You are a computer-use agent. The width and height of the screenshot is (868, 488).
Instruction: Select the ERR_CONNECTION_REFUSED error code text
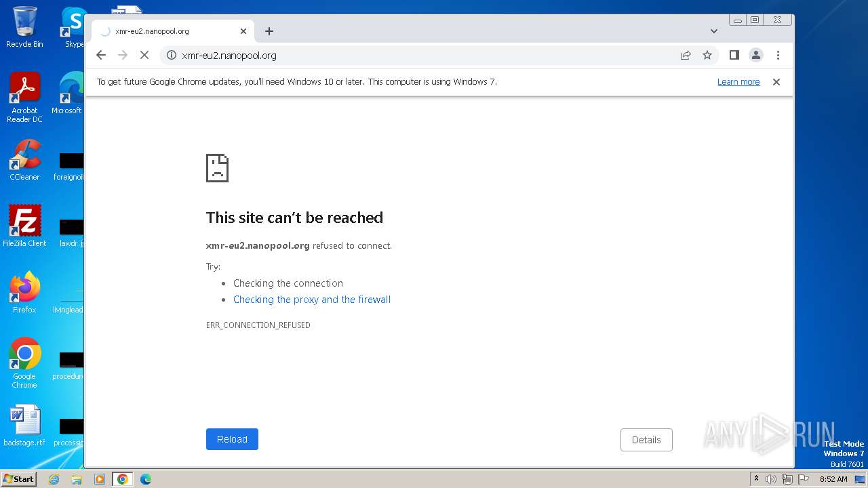(258, 325)
